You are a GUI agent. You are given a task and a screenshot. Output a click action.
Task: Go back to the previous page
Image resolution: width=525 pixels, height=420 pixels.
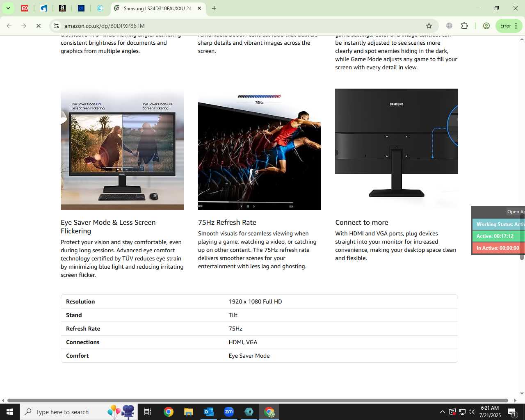pos(9,26)
